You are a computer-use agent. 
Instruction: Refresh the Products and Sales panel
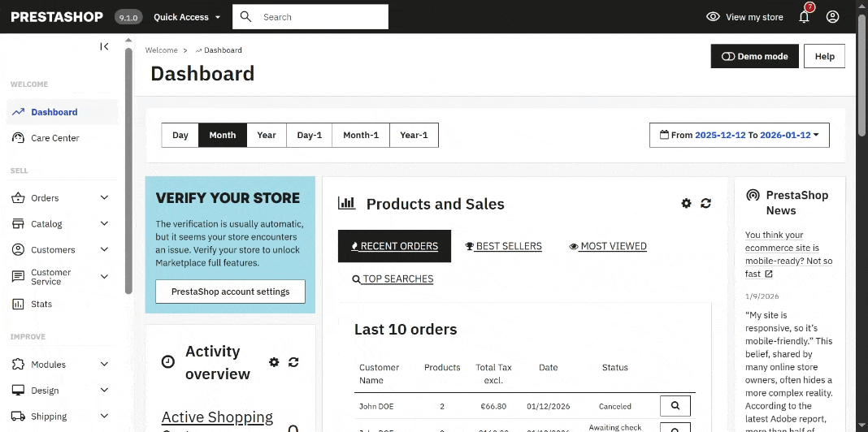[705, 204]
